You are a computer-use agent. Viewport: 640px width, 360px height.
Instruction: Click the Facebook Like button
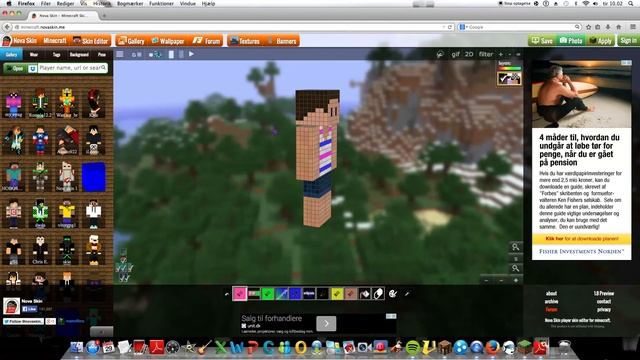click(x=29, y=309)
